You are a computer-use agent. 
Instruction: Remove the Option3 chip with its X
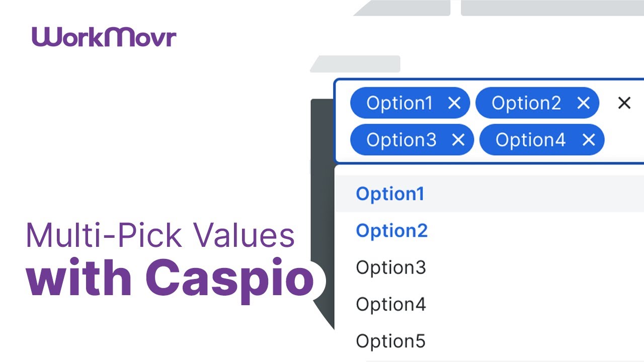click(458, 140)
